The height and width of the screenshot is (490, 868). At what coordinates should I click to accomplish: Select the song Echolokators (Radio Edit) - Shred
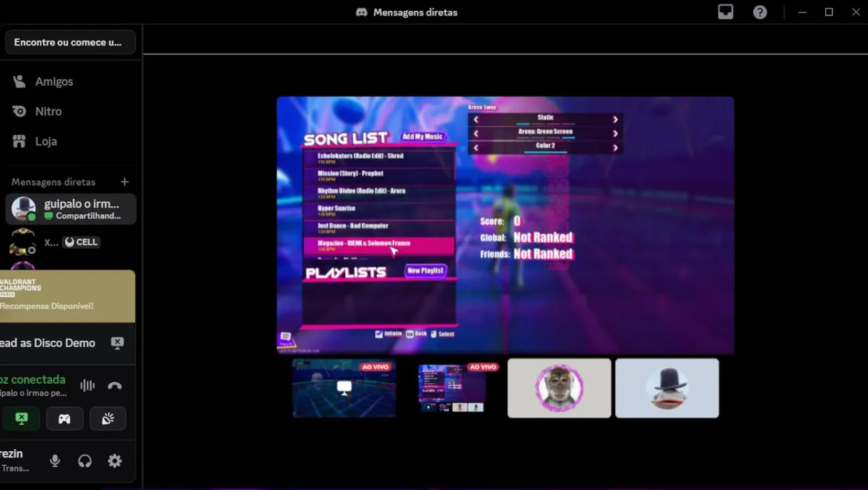click(x=379, y=158)
